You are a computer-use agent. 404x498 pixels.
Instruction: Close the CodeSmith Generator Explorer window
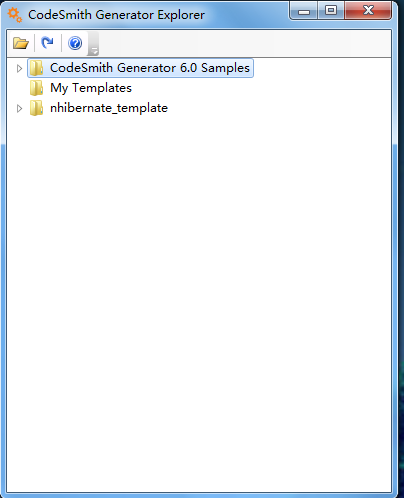(368, 11)
